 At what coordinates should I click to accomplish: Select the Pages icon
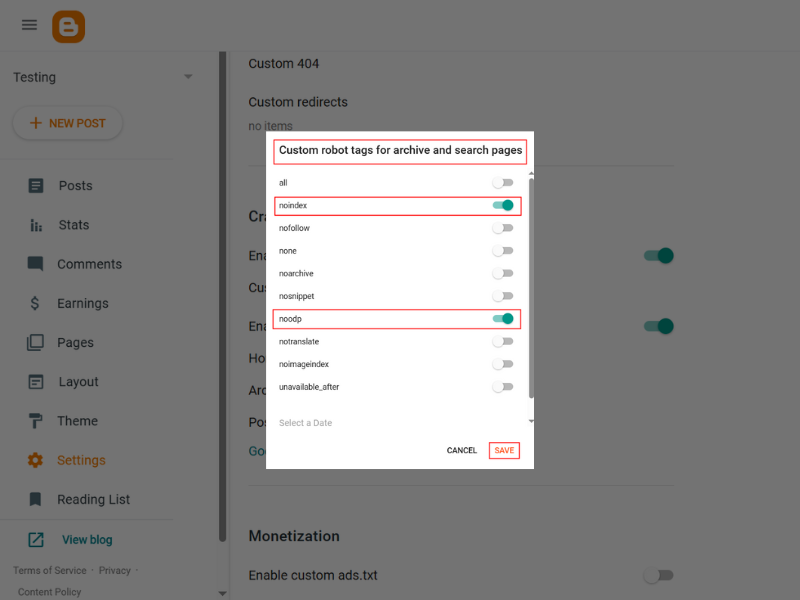pos(34,342)
